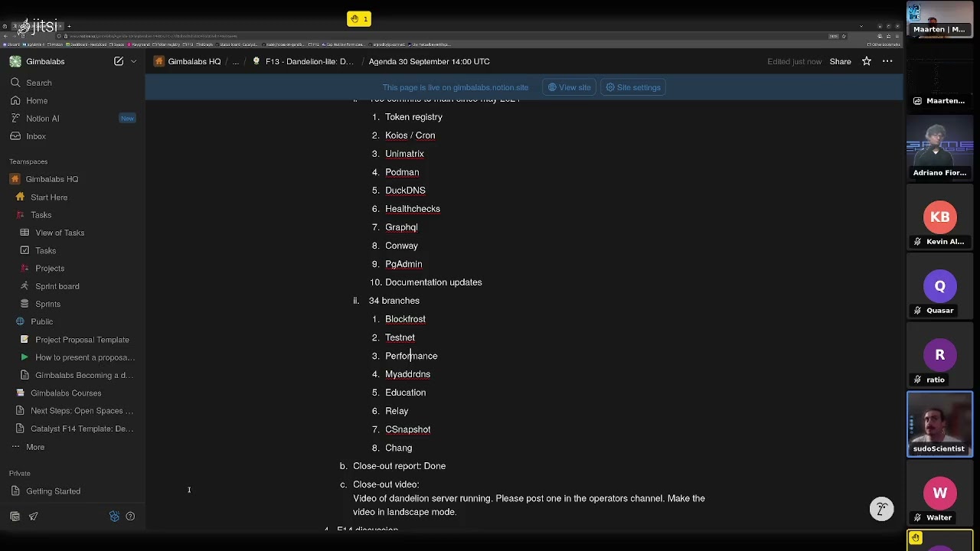Click Edited just now label
Viewport: 980px width, 551px height.
click(794, 61)
